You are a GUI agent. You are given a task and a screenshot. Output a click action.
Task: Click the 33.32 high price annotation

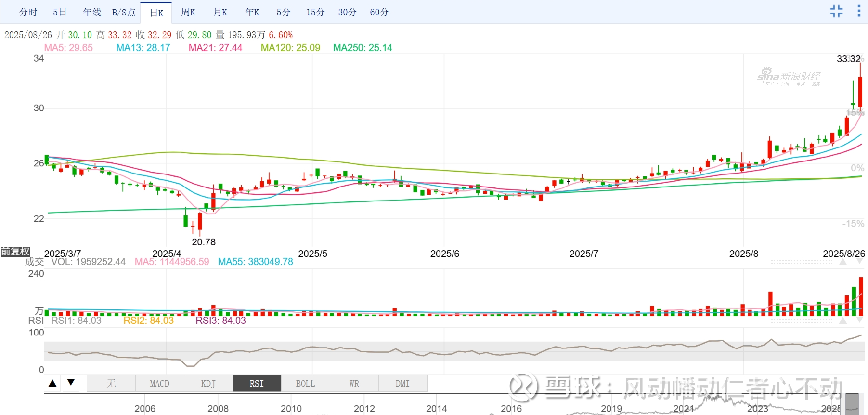point(849,59)
